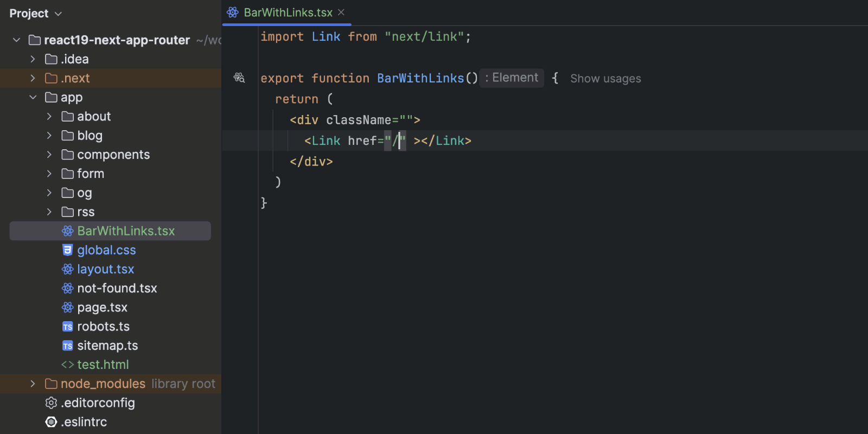Click the React icon next to layout.tsx
The width and height of the screenshot is (868, 434).
click(x=67, y=269)
